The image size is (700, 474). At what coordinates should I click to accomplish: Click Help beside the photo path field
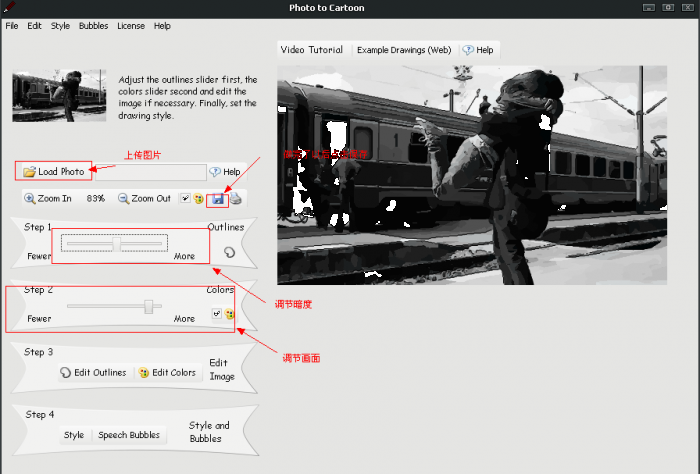pyautogui.click(x=225, y=172)
